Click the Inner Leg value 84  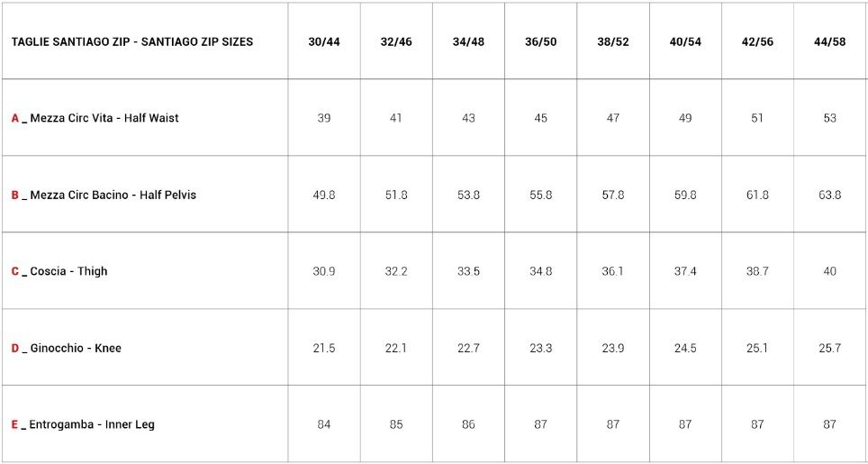pos(324,424)
